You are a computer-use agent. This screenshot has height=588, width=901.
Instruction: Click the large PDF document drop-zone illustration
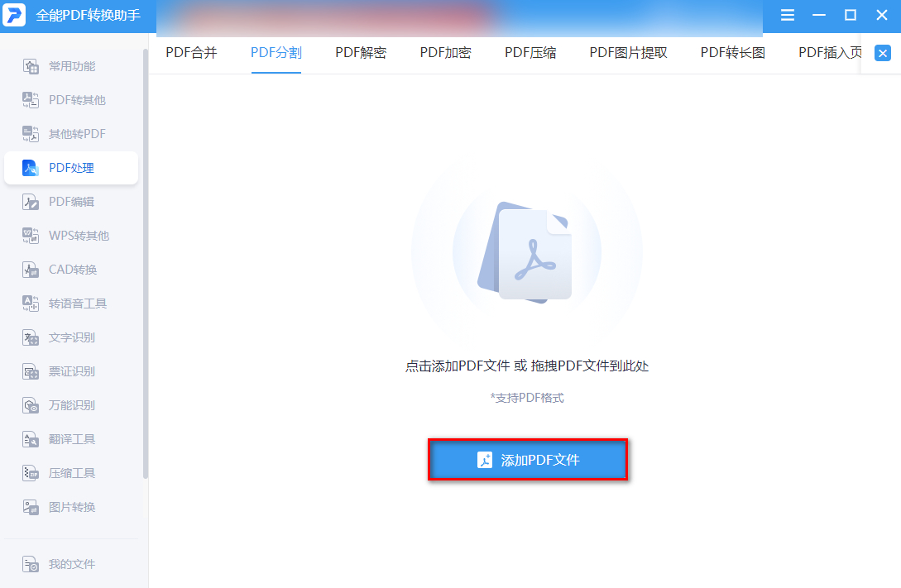tap(526, 252)
